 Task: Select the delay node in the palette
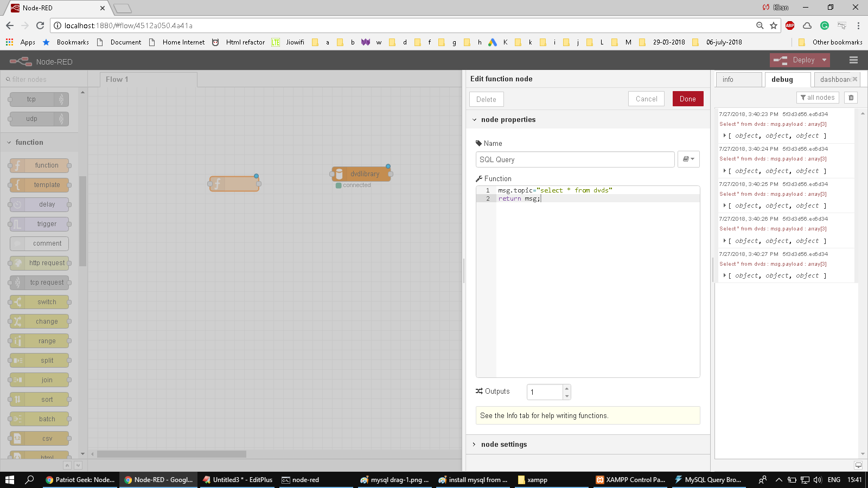tap(39, 204)
